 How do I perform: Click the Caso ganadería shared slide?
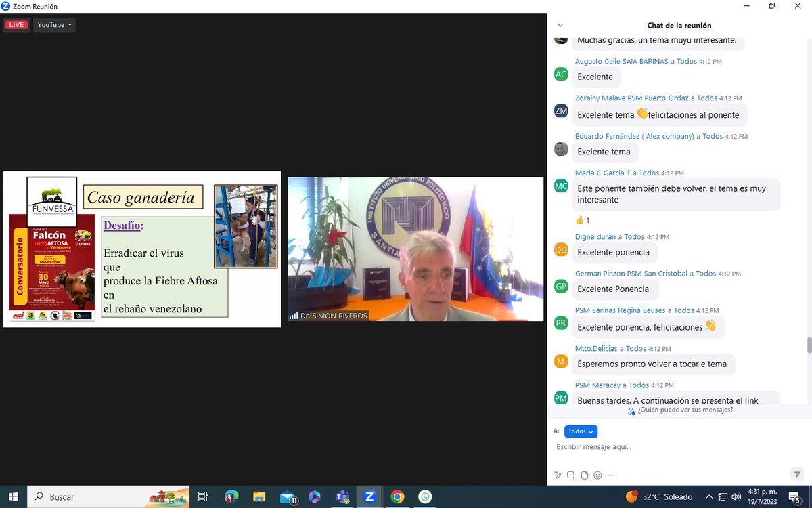click(142, 249)
